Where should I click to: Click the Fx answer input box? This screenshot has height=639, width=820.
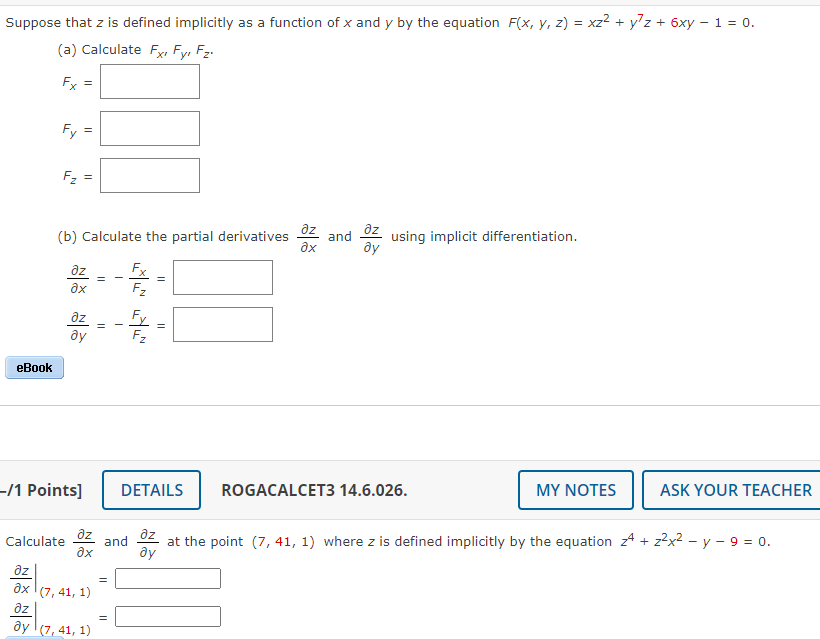[x=149, y=82]
